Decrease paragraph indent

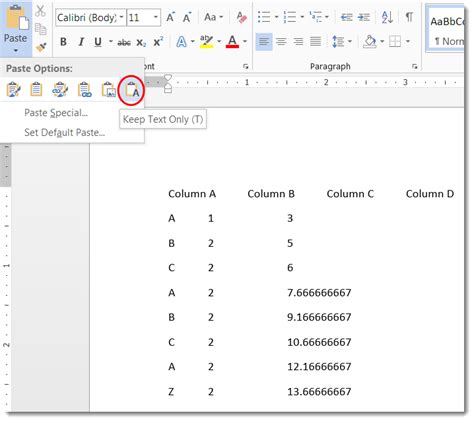347,17
